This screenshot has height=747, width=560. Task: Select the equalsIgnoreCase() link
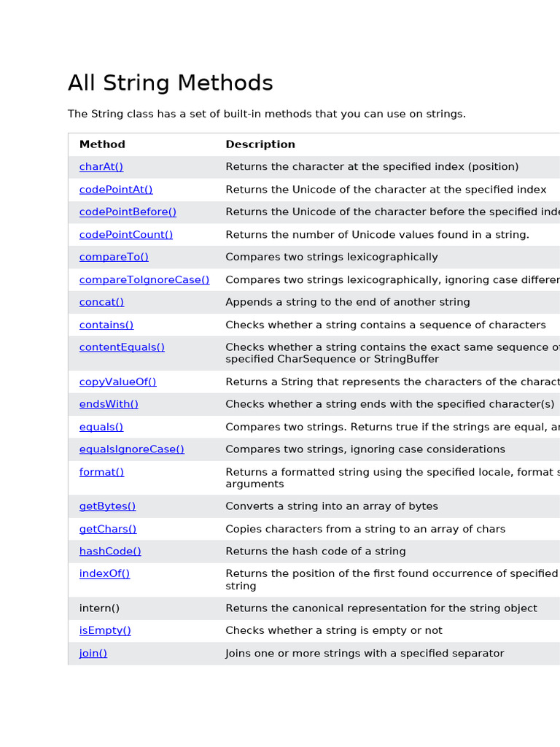click(x=132, y=449)
